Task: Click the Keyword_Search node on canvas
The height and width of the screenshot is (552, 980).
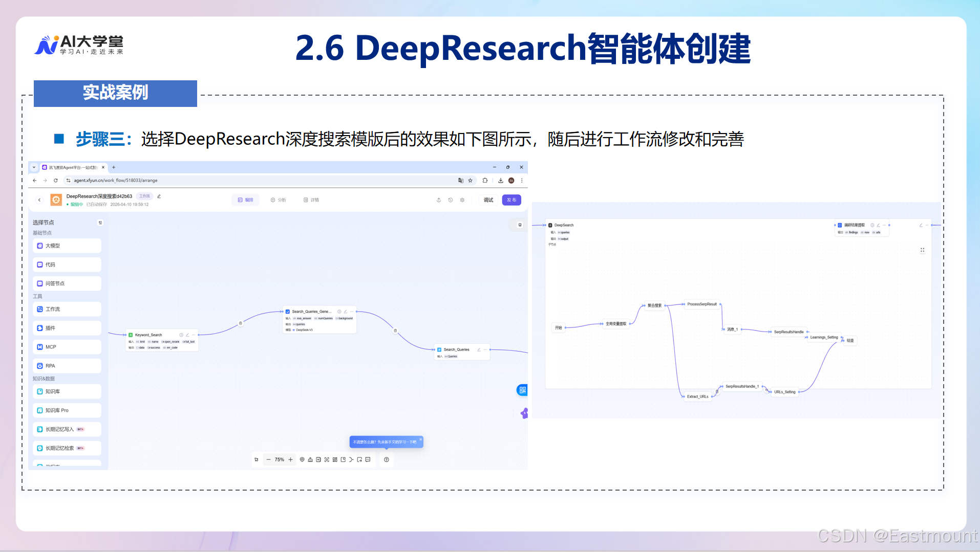Action: (162, 341)
